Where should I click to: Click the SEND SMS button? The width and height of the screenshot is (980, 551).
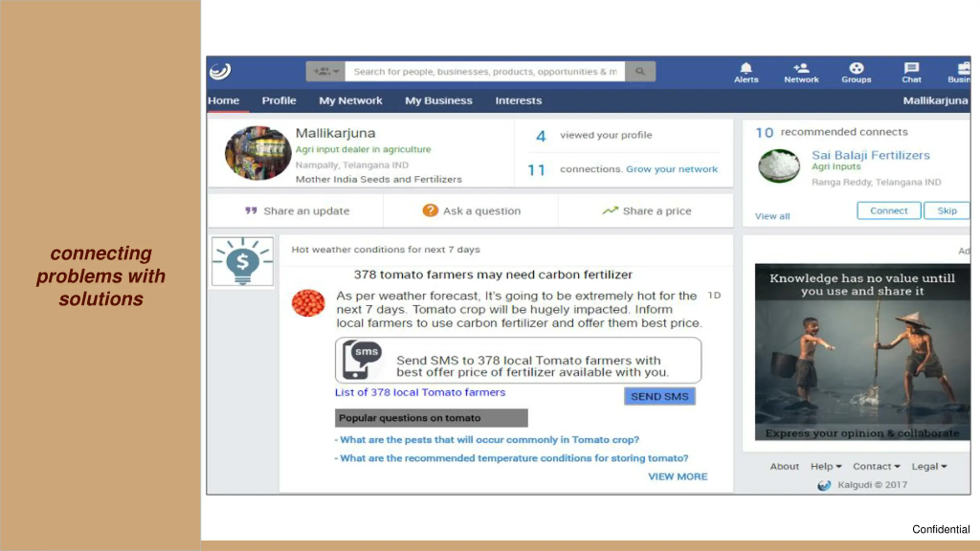(660, 396)
